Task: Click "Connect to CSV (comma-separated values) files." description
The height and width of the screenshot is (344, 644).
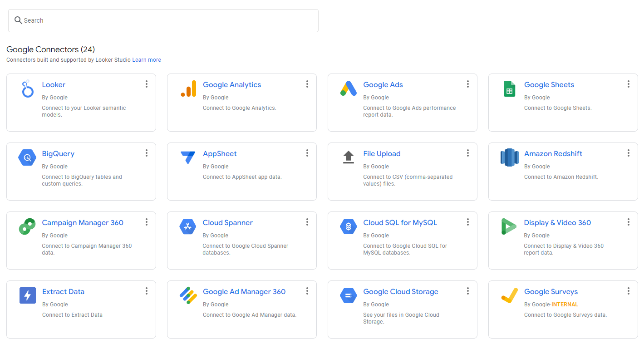Action: pyautogui.click(x=408, y=180)
